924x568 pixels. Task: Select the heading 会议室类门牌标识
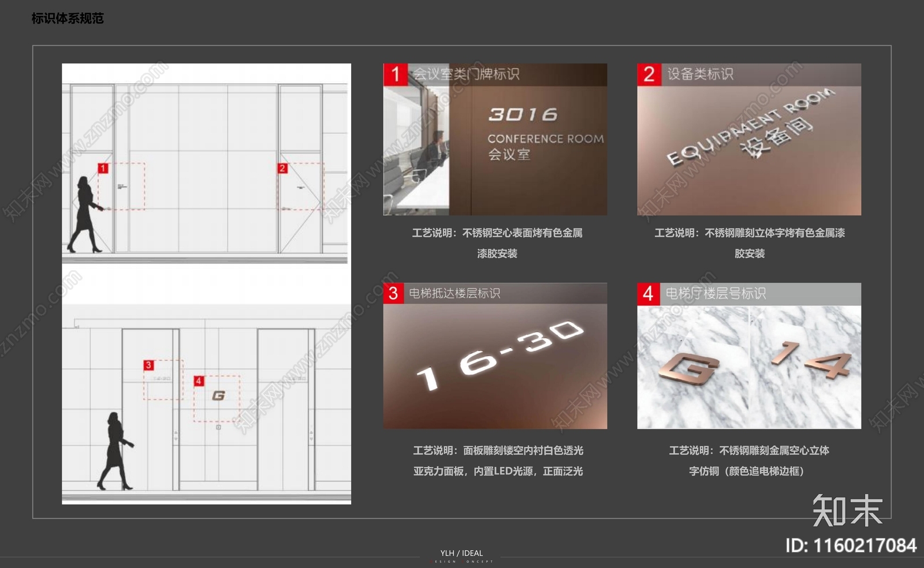pos(465,74)
